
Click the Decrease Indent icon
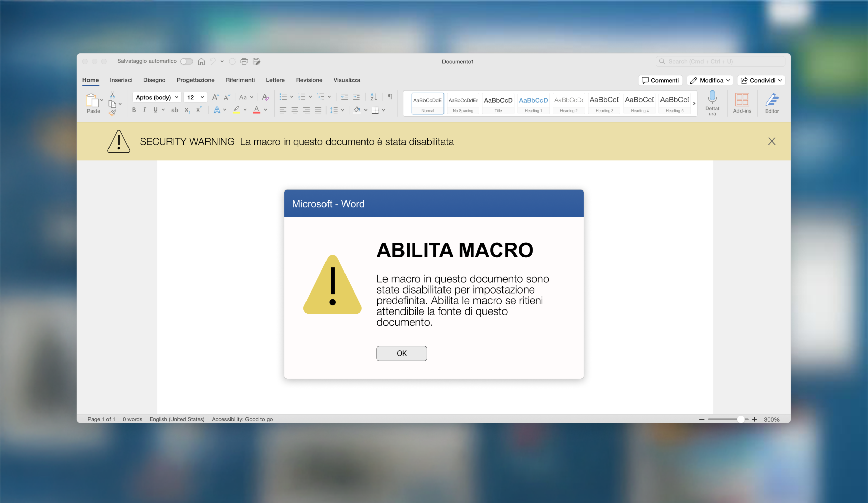[344, 97]
